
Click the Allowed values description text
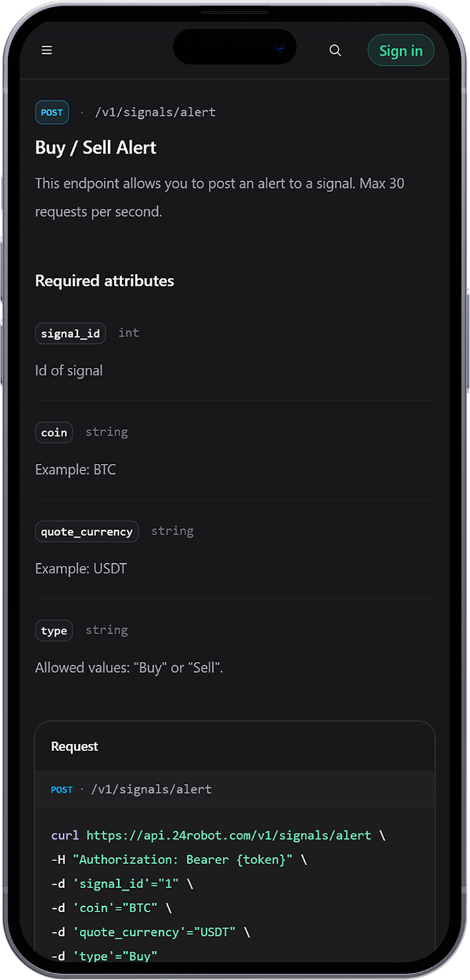[129, 668]
